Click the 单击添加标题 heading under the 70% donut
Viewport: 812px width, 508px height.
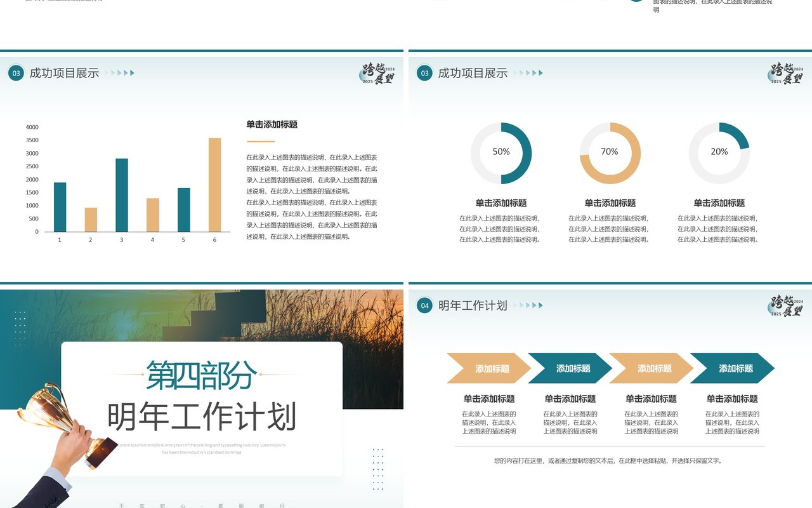click(x=610, y=203)
